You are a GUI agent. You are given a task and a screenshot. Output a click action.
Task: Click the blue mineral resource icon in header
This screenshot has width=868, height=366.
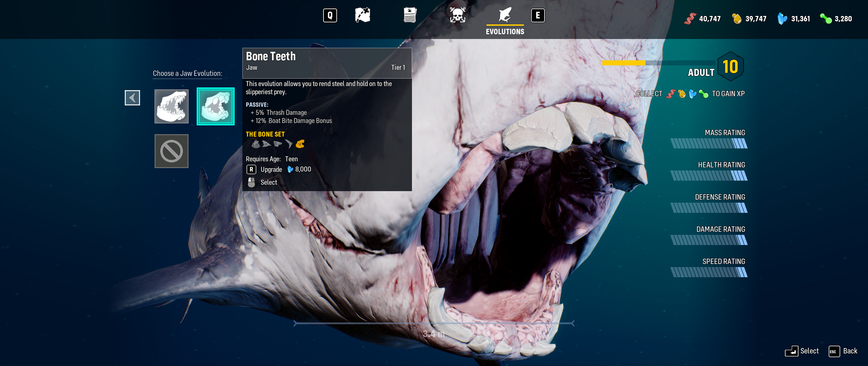pos(782,19)
